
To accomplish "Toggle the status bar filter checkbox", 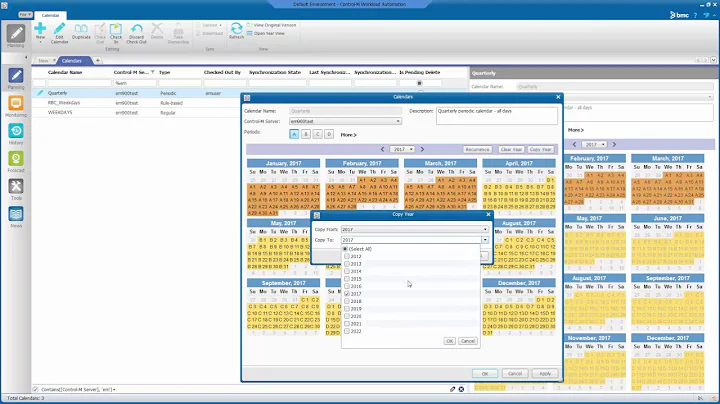I will tap(35, 389).
